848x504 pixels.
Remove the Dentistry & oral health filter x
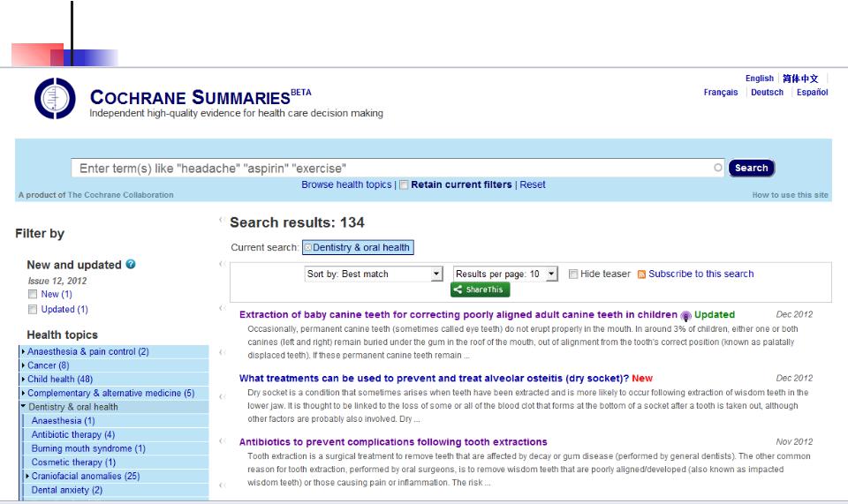(x=307, y=247)
